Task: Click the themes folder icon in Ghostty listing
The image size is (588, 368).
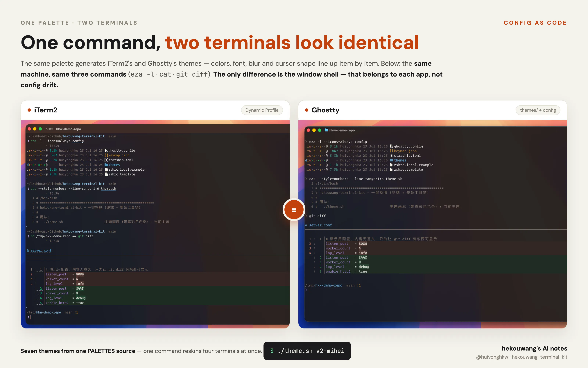Action: (x=391, y=160)
